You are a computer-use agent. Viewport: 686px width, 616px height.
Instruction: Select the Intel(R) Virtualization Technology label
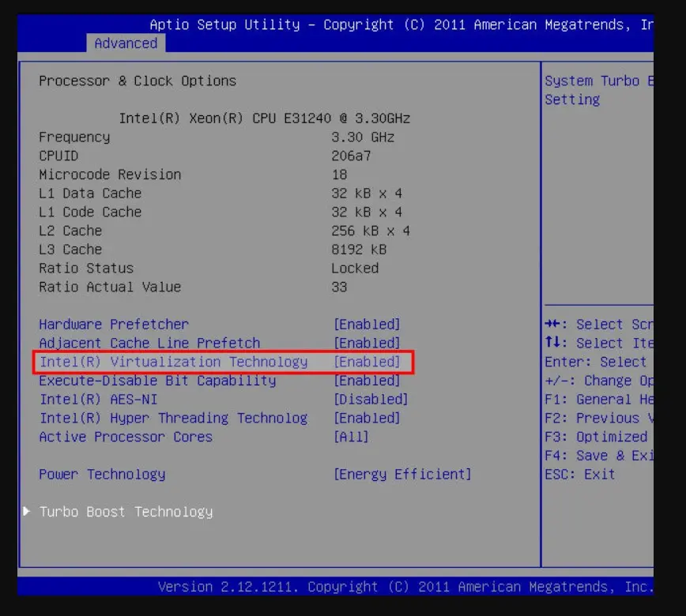pos(173,362)
